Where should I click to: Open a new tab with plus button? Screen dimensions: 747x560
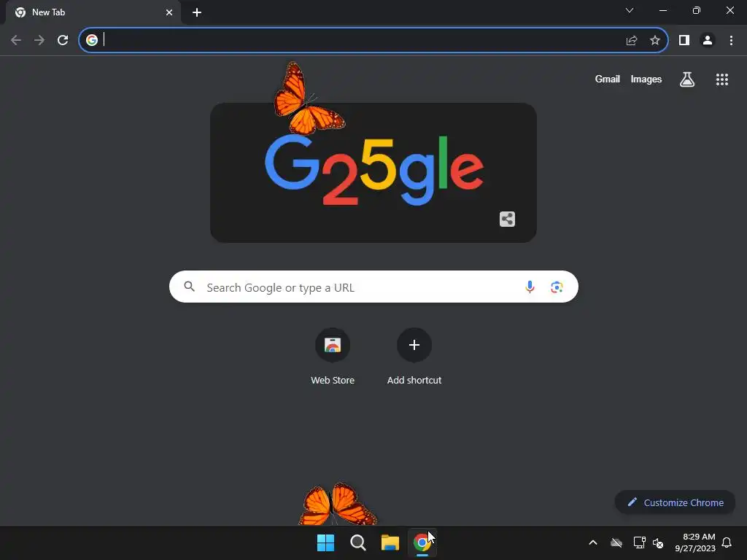(x=197, y=12)
